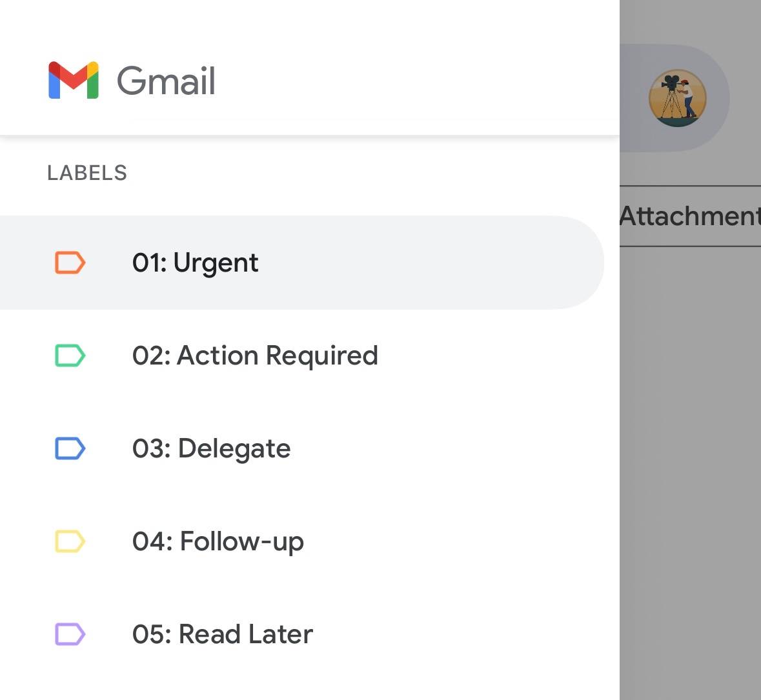Tap the blank header area beside Gmail
The image size is (761, 700).
click(412, 80)
